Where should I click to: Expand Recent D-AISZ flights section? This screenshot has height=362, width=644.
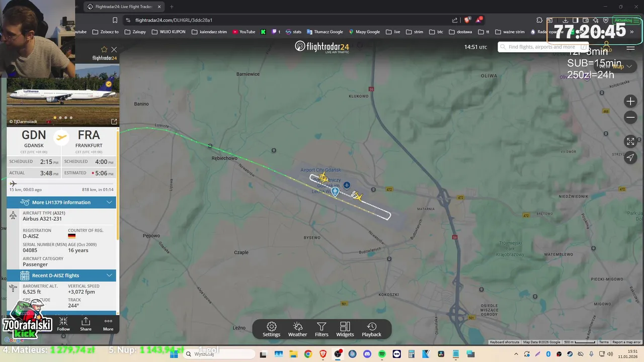click(x=61, y=276)
